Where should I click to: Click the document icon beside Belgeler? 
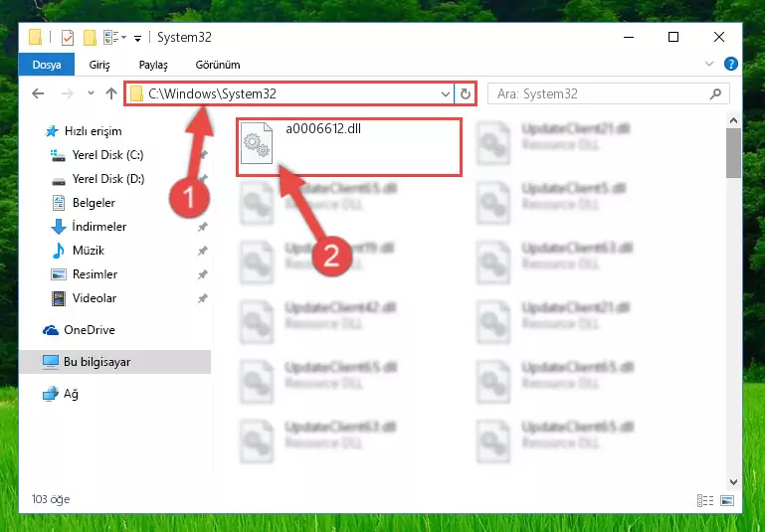tap(59, 203)
